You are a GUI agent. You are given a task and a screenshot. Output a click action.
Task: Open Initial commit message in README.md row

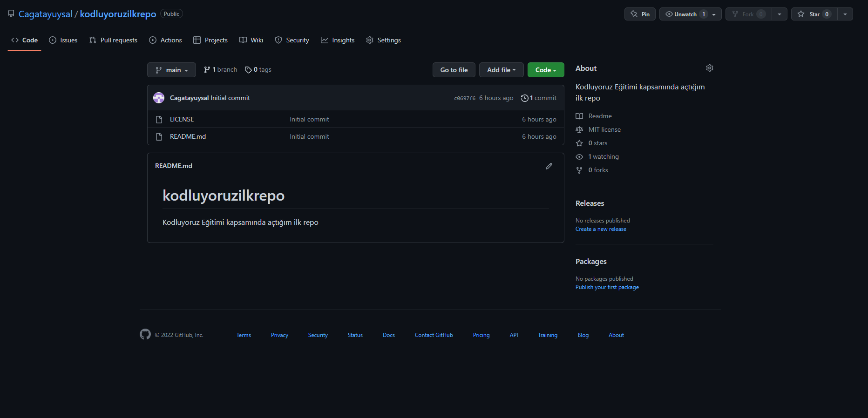(x=309, y=137)
